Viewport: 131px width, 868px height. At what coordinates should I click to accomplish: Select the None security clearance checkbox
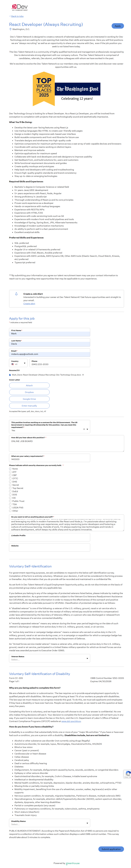tap(10, 469)
